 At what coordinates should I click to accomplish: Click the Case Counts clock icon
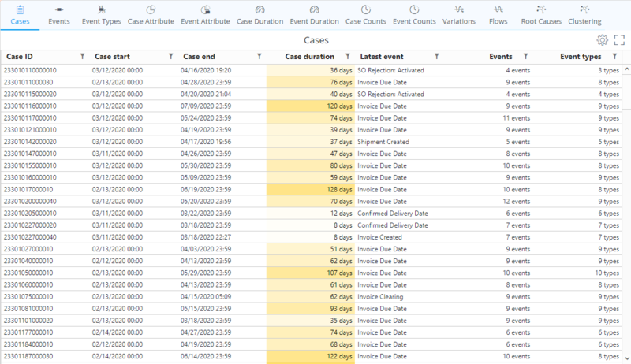365,9
